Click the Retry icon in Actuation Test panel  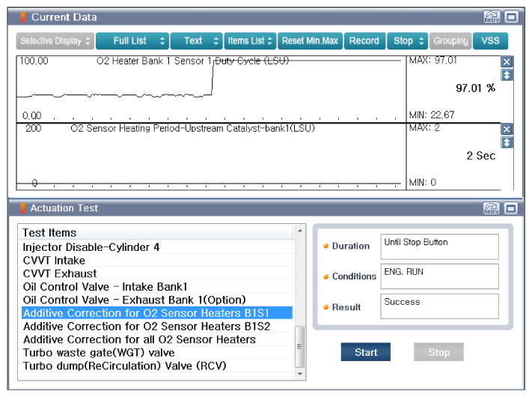coord(492,208)
